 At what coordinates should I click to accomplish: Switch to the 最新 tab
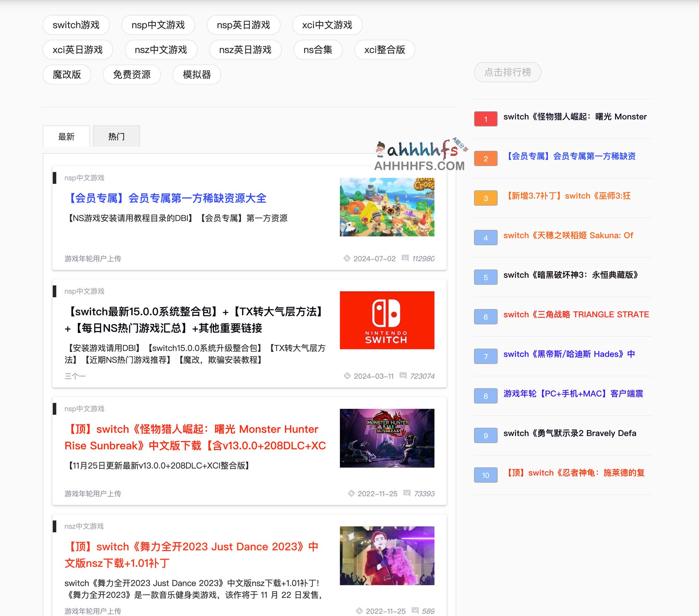pyautogui.click(x=66, y=136)
